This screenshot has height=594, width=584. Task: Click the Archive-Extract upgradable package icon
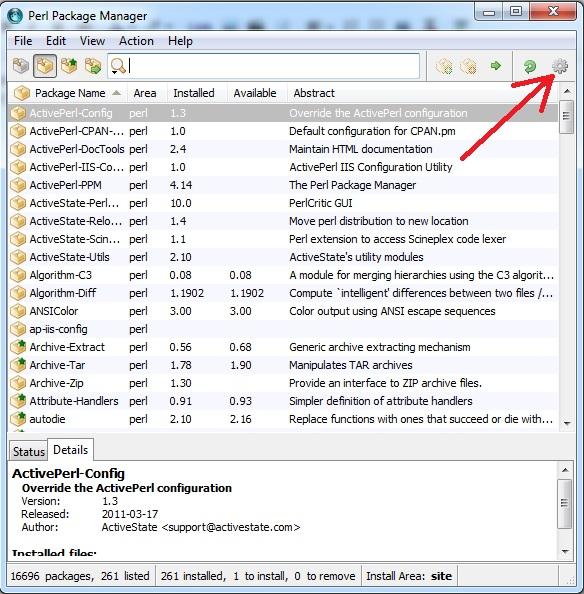click(18, 347)
